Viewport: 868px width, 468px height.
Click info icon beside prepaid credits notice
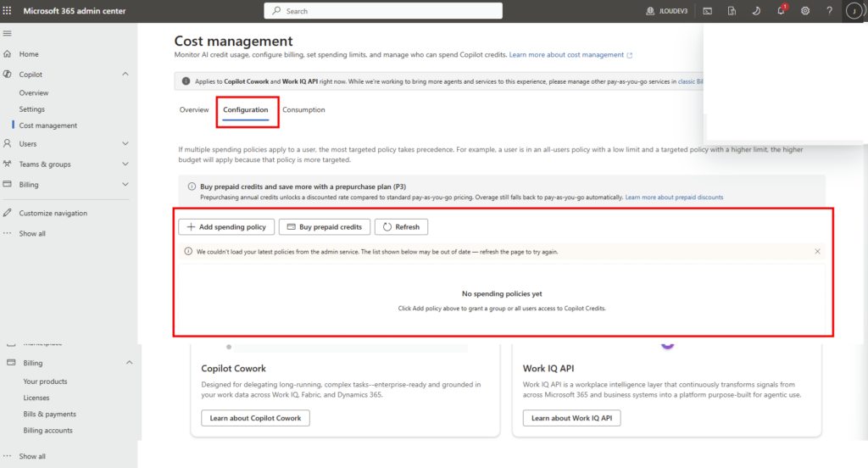(x=192, y=187)
